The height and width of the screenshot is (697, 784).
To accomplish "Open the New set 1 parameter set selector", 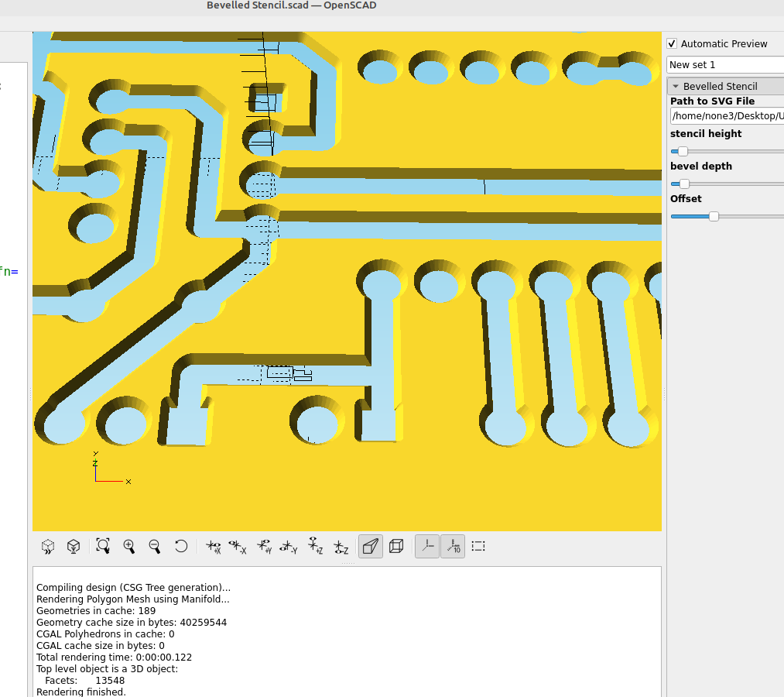I will click(725, 64).
